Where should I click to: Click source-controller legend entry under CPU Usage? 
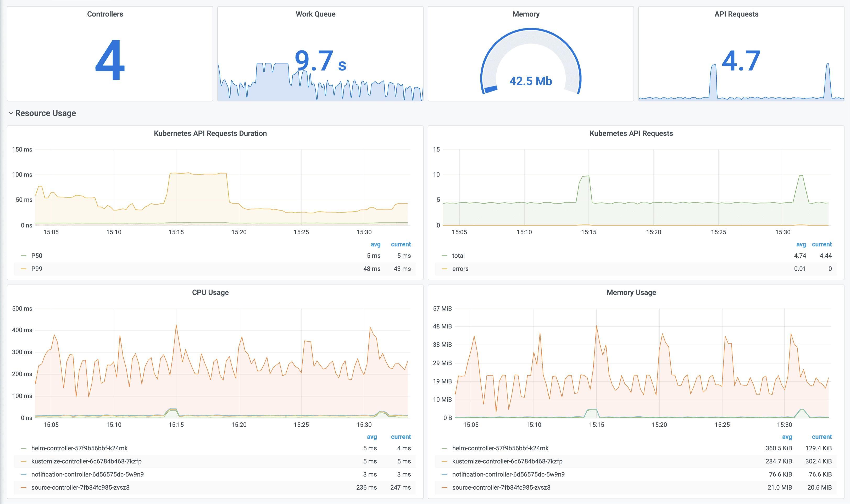coord(80,487)
